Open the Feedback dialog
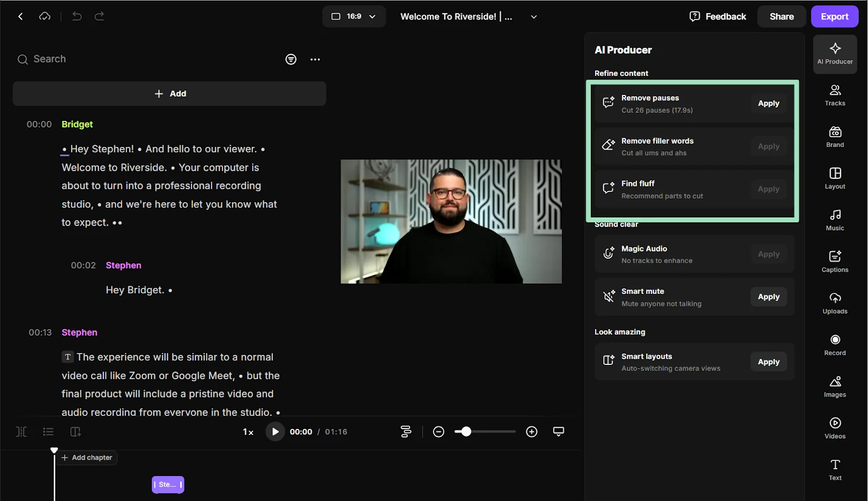868x501 pixels. 718,16
